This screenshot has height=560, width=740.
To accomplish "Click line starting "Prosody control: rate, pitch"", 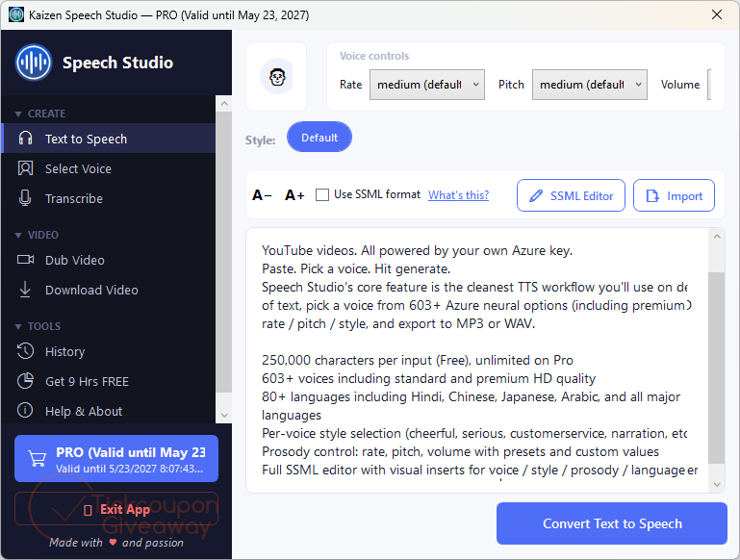I will tap(460, 451).
